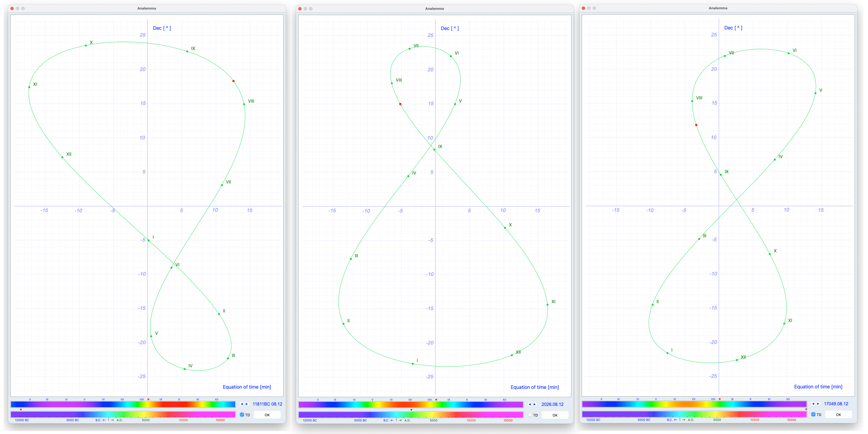Click 'B.C.' label in the 17049.08.12 window
The image size is (868, 434).
(669, 420)
